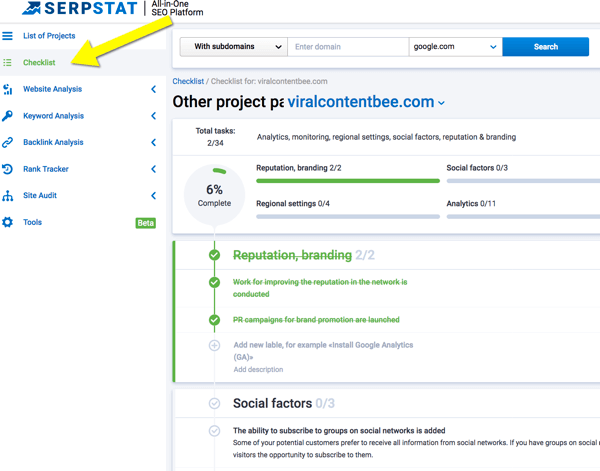
Task: Open Site Audit menu item
Action: [x=40, y=196]
